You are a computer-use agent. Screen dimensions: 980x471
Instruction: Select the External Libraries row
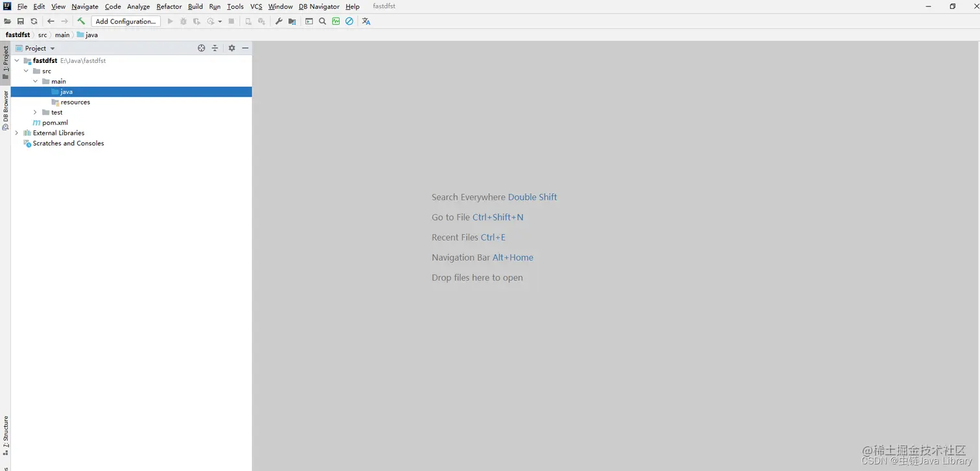pos(131,133)
